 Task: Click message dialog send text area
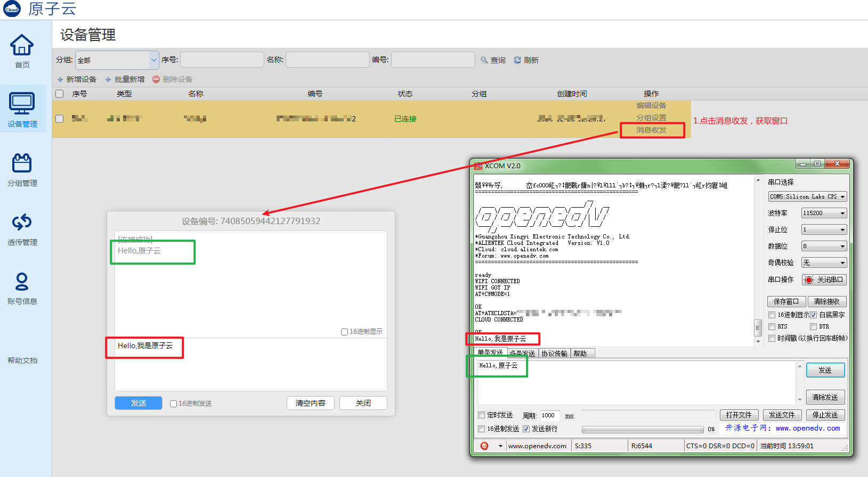(x=251, y=365)
